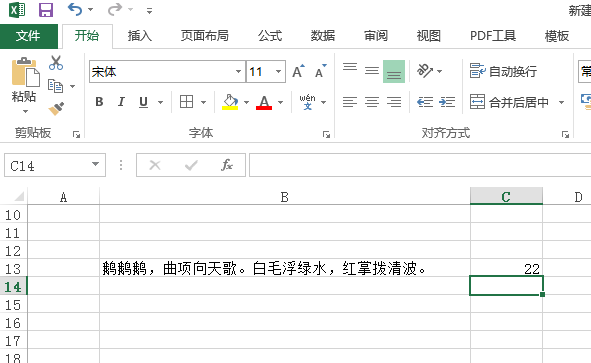The width and height of the screenshot is (591, 363).
Task: Open the 剪贴板 dialog launcher
Action: 77,135
